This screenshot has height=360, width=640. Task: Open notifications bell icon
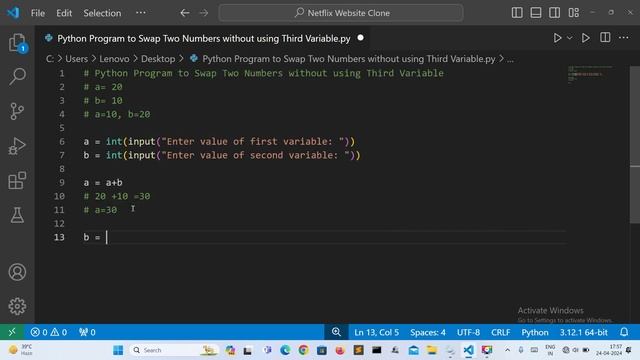(624, 332)
